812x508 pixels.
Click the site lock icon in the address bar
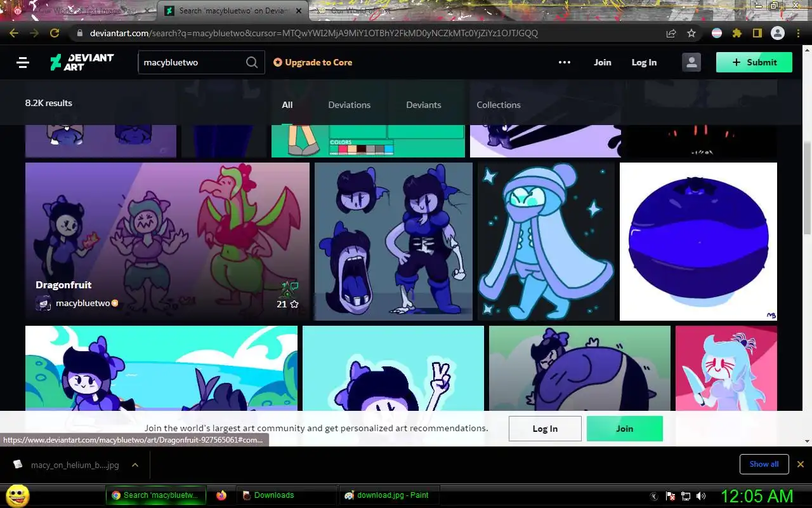click(x=79, y=33)
